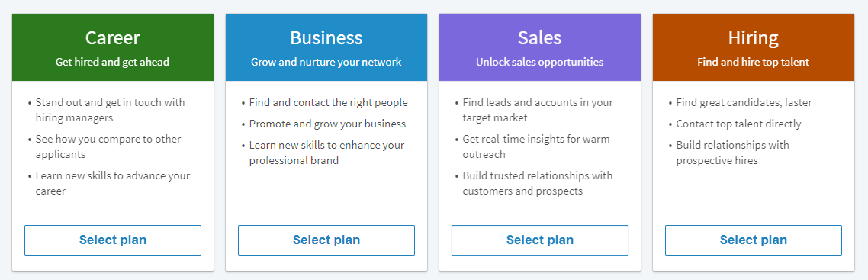Click 'Promote and grow your business' bullet
The image size is (868, 280).
(327, 124)
